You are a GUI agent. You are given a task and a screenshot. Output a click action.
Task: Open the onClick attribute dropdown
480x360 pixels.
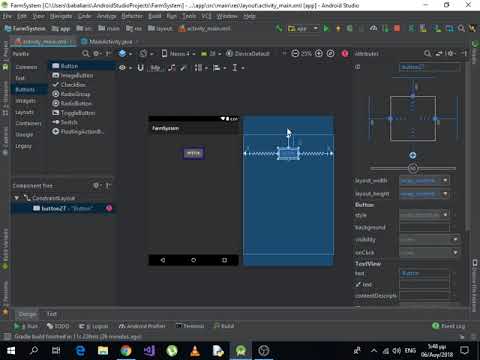coord(455,252)
